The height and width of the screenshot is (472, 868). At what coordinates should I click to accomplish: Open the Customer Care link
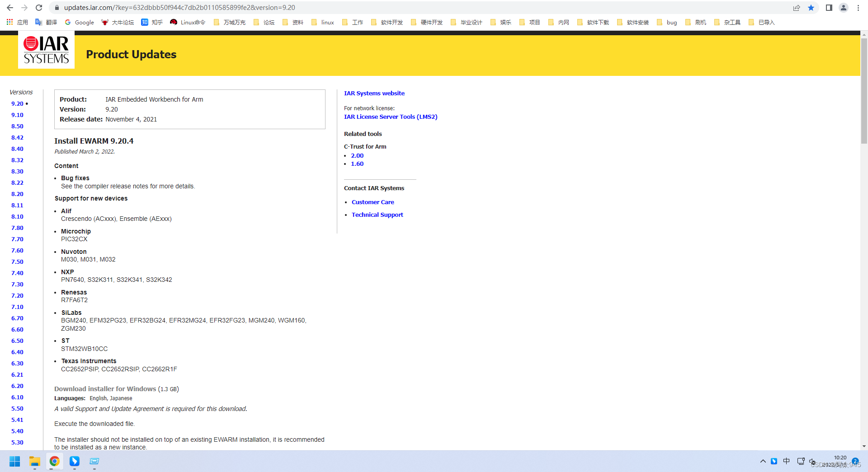click(x=373, y=202)
